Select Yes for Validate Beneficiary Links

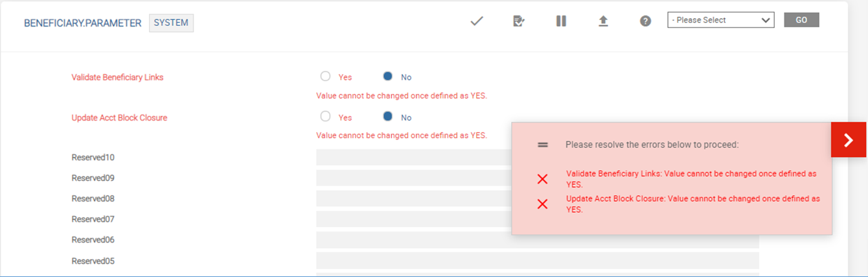point(326,76)
